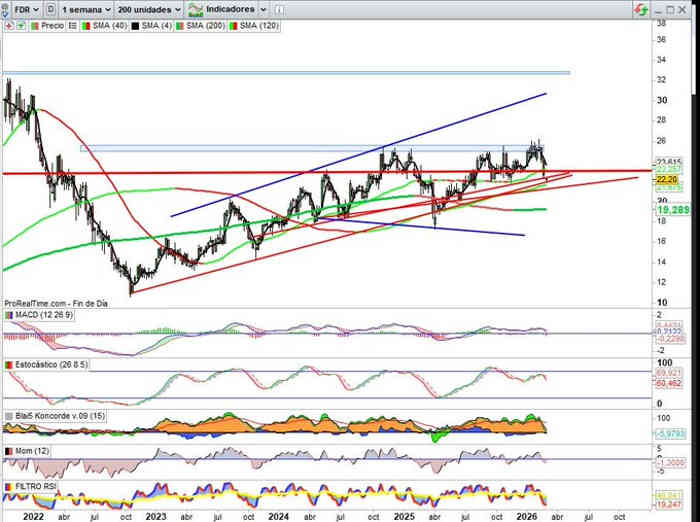This screenshot has width=700, height=522.
Task: Click the red-green refresh arrows icon
Action: pyautogui.click(x=640, y=8)
